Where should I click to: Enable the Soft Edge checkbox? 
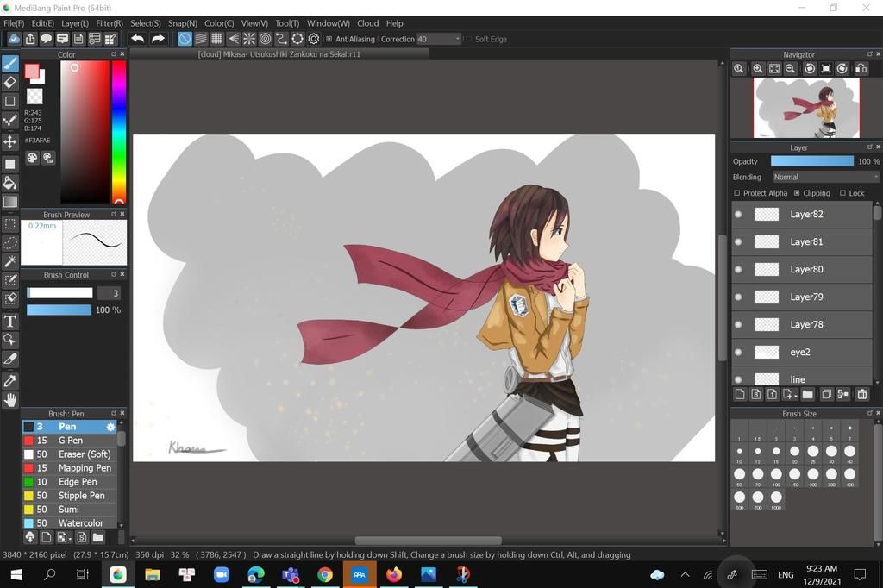click(468, 39)
